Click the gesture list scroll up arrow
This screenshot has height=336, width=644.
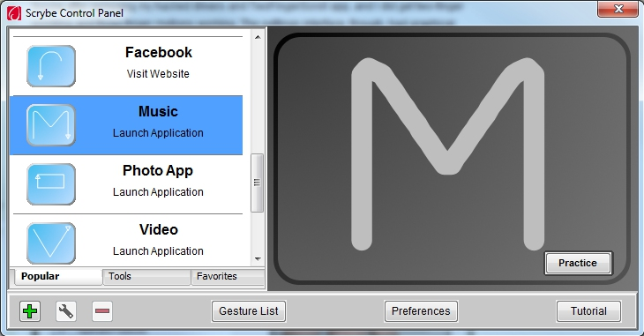click(x=258, y=37)
